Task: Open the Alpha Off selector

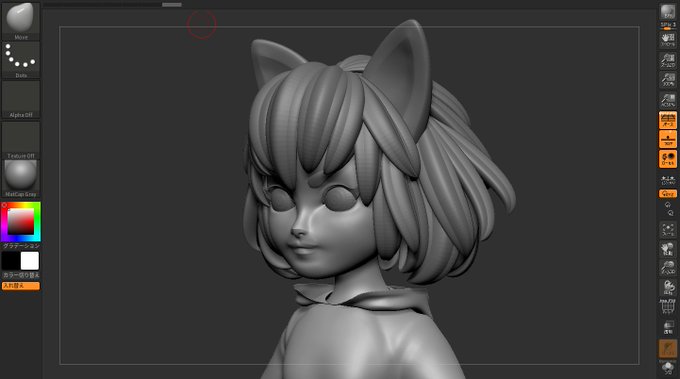Action: click(20, 100)
